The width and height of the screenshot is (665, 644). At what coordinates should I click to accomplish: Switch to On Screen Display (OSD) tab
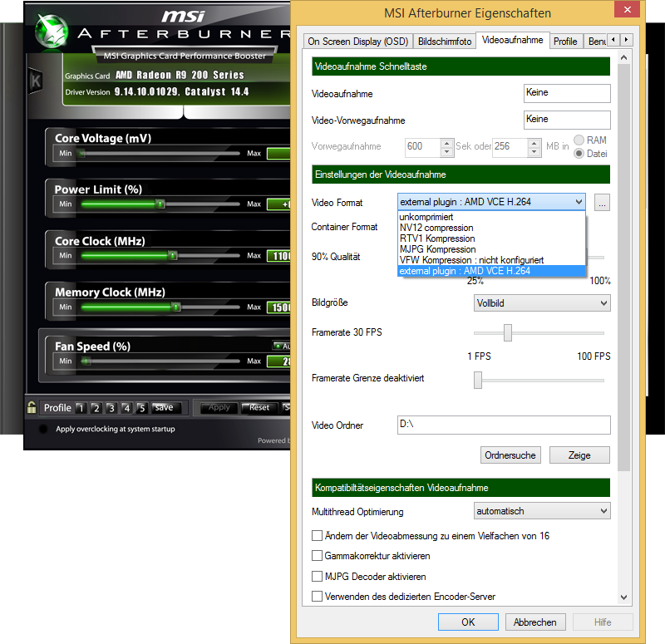point(358,41)
